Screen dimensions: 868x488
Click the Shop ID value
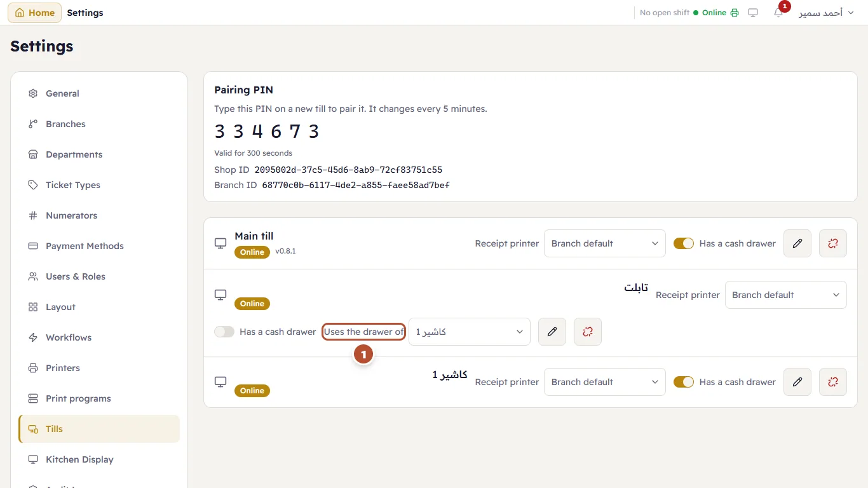(348, 170)
